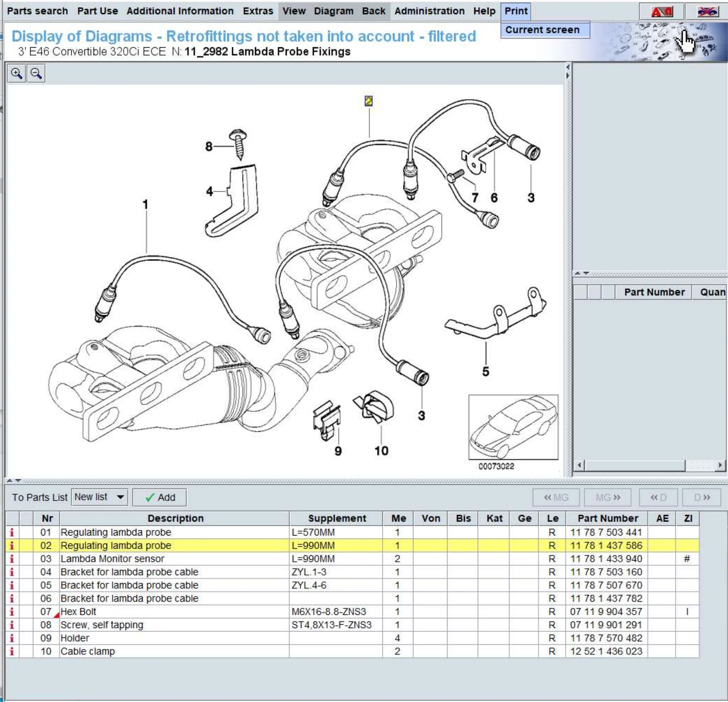The image size is (728, 702).
Task: Open Additional Information menu
Action: pos(180,11)
